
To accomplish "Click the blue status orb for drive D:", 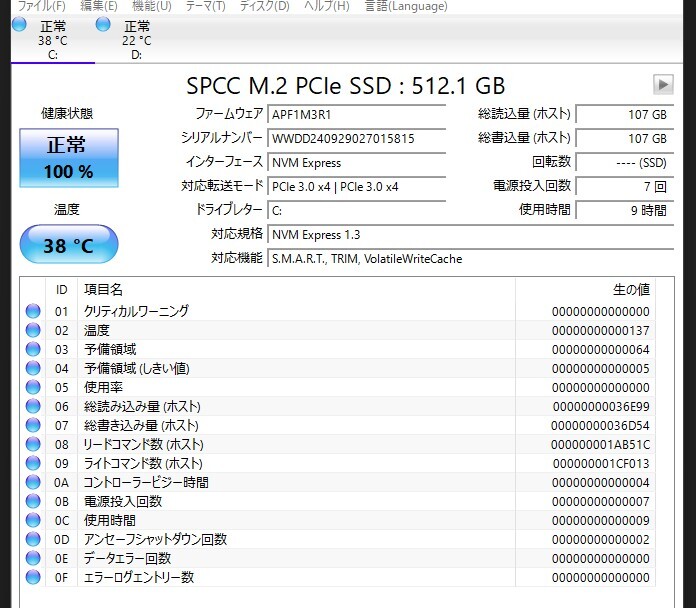I will tap(103, 24).
